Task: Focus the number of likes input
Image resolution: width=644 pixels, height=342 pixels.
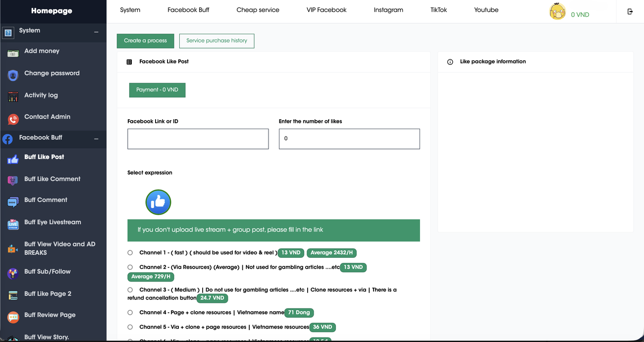Action: [349, 139]
